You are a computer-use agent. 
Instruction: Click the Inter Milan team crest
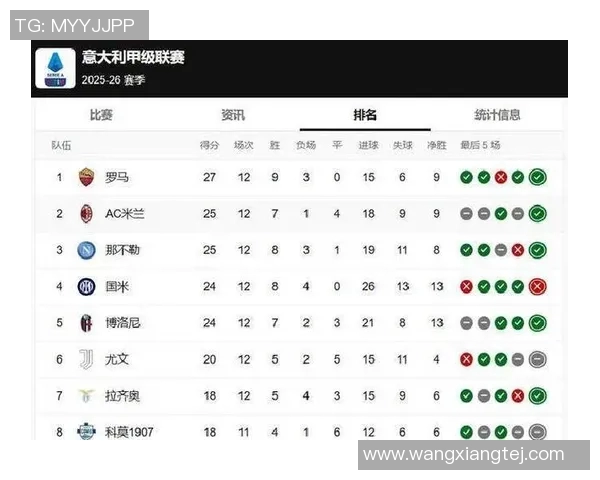click(x=86, y=286)
